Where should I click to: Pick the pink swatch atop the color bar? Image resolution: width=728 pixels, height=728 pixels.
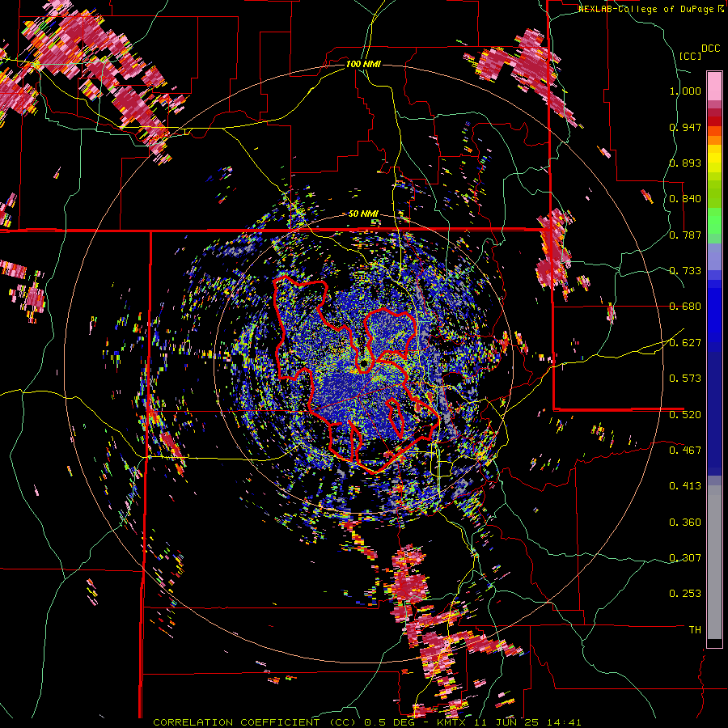[x=714, y=86]
